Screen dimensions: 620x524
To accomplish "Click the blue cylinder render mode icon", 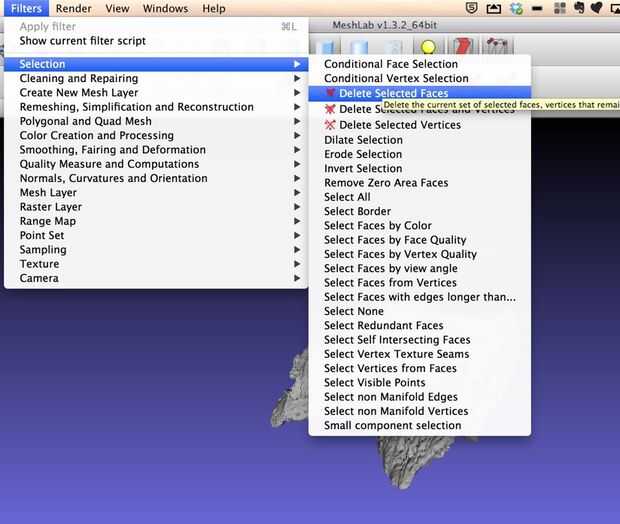I will point(327,47).
